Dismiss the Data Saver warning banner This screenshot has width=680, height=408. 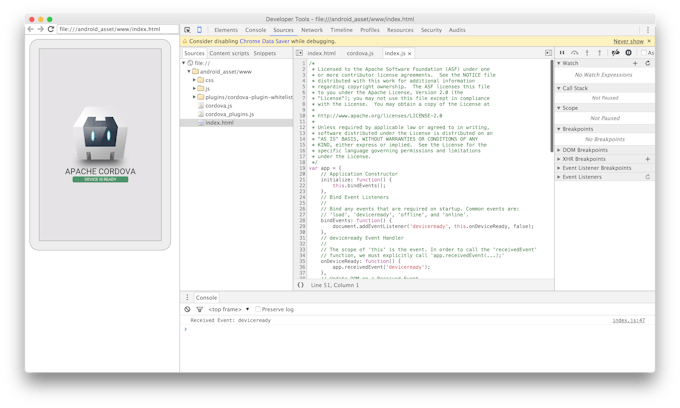649,41
